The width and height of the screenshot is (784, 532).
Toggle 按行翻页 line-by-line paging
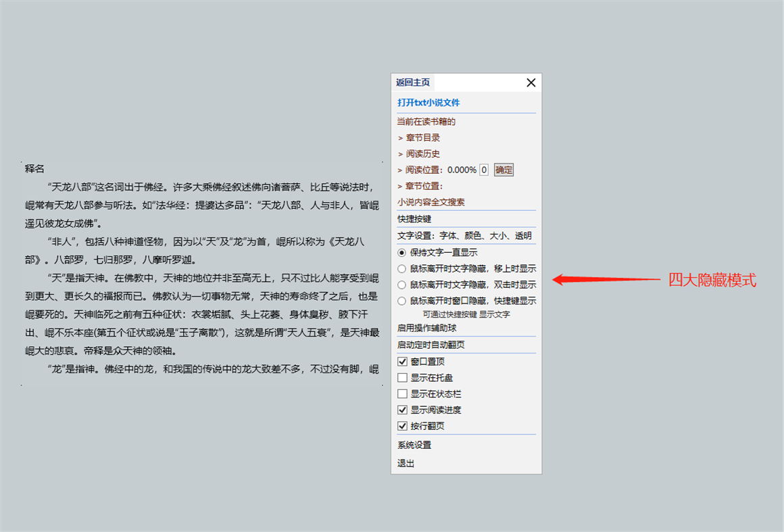click(401, 425)
